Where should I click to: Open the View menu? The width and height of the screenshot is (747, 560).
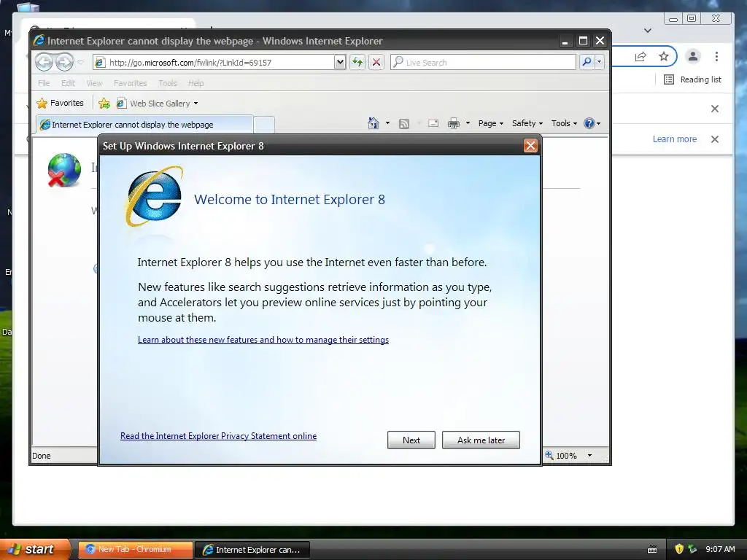(94, 83)
